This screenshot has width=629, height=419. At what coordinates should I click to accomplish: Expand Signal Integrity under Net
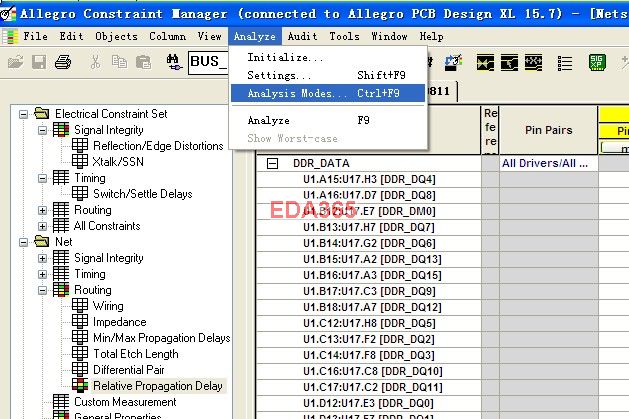pos(43,259)
